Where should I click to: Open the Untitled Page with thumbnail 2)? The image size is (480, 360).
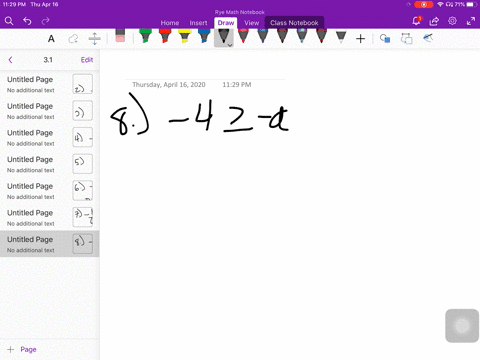[50, 84]
